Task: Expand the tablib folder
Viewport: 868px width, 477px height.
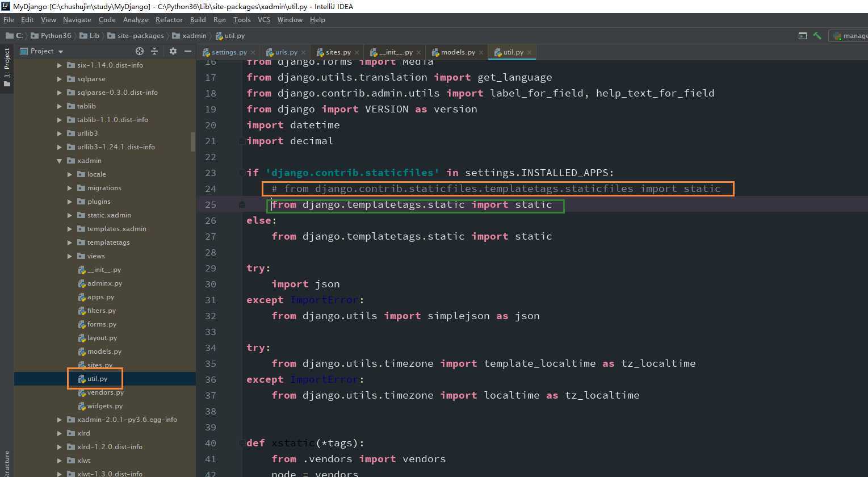Action: (x=60, y=106)
